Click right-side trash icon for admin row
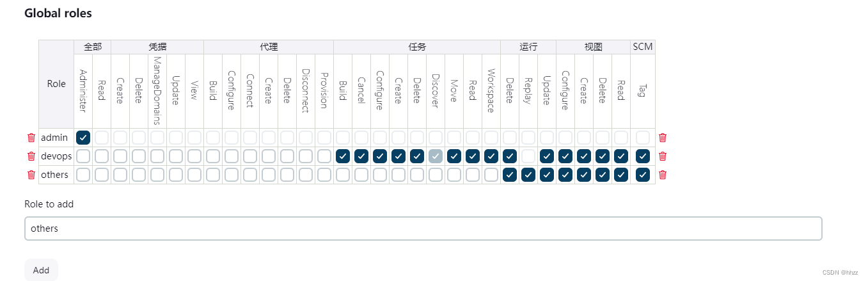This screenshot has width=868, height=281. (x=663, y=138)
